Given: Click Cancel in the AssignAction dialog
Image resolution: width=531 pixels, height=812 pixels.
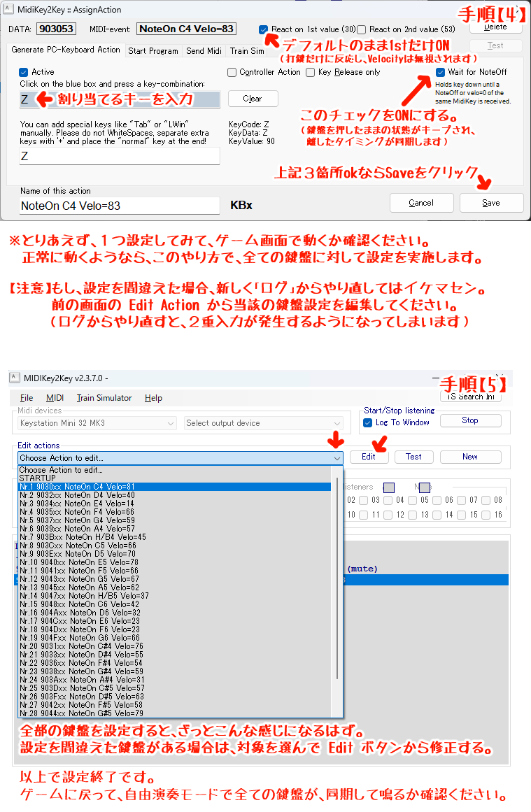Looking at the screenshot, I should coord(421,203).
